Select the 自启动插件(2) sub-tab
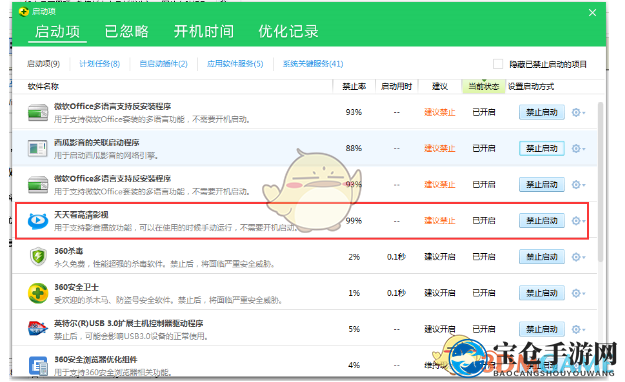The image size is (625, 382). tap(163, 64)
